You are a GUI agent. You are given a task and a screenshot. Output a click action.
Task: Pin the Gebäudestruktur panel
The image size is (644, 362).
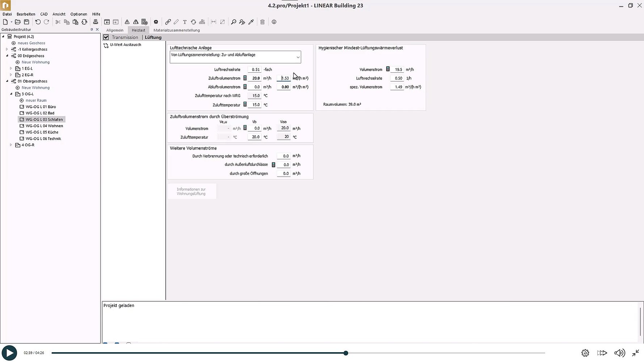(x=92, y=30)
